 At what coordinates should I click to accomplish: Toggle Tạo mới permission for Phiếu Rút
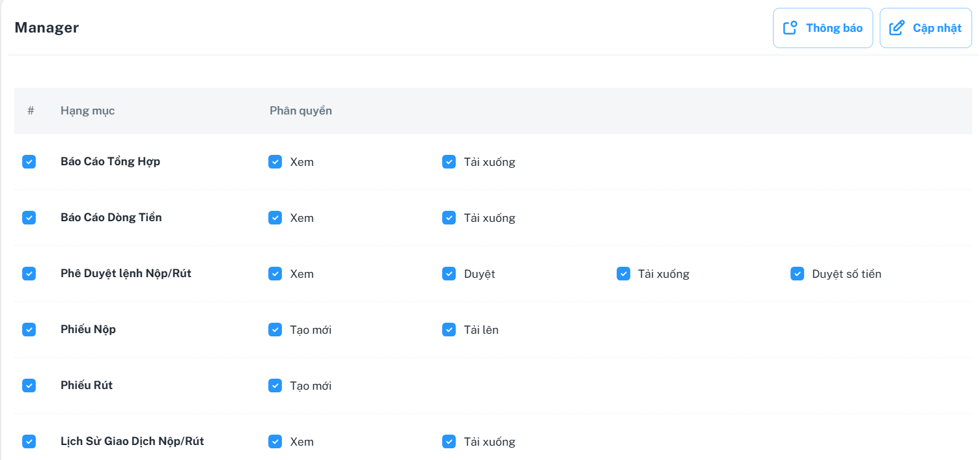coord(275,386)
